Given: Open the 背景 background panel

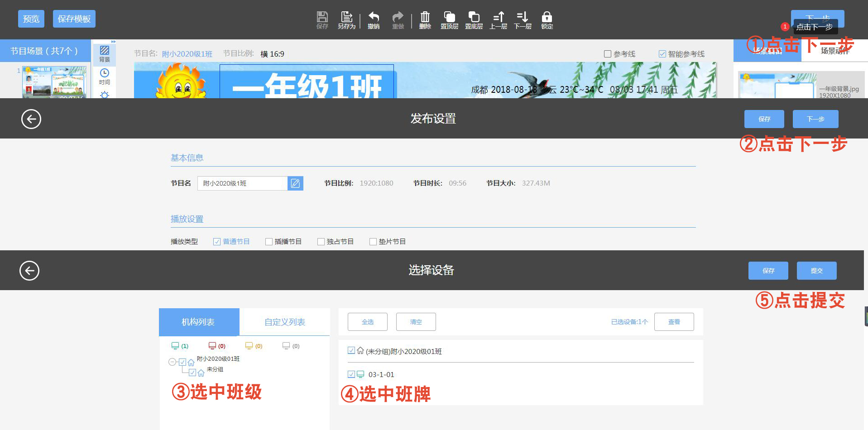Looking at the screenshot, I should tap(105, 53).
